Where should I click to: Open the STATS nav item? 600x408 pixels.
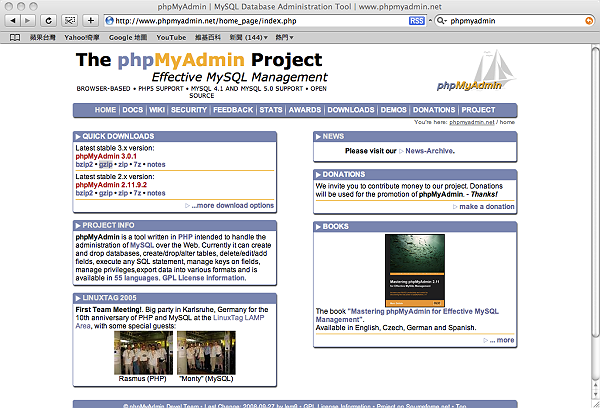271,110
